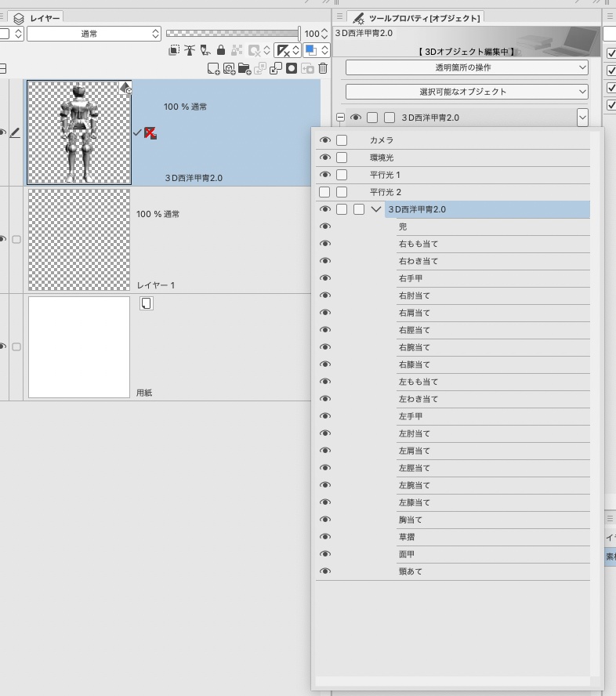Click the ruler display range icon
This screenshot has height=696, width=616.
point(283,50)
